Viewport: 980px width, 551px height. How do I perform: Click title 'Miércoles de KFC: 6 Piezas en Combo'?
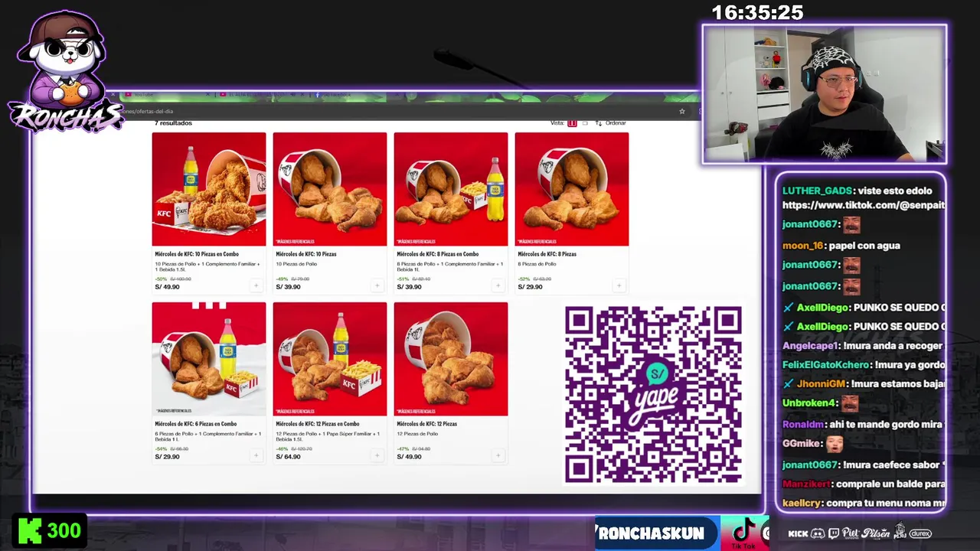coord(196,424)
